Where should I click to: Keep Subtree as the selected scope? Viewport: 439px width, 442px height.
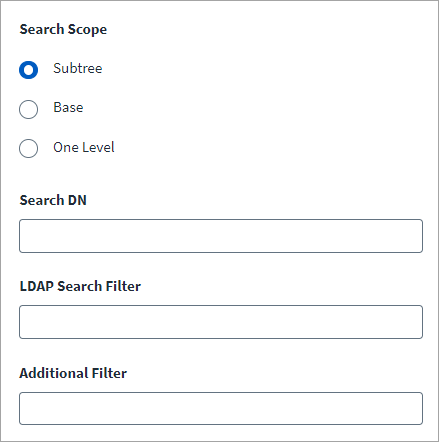coord(28,70)
